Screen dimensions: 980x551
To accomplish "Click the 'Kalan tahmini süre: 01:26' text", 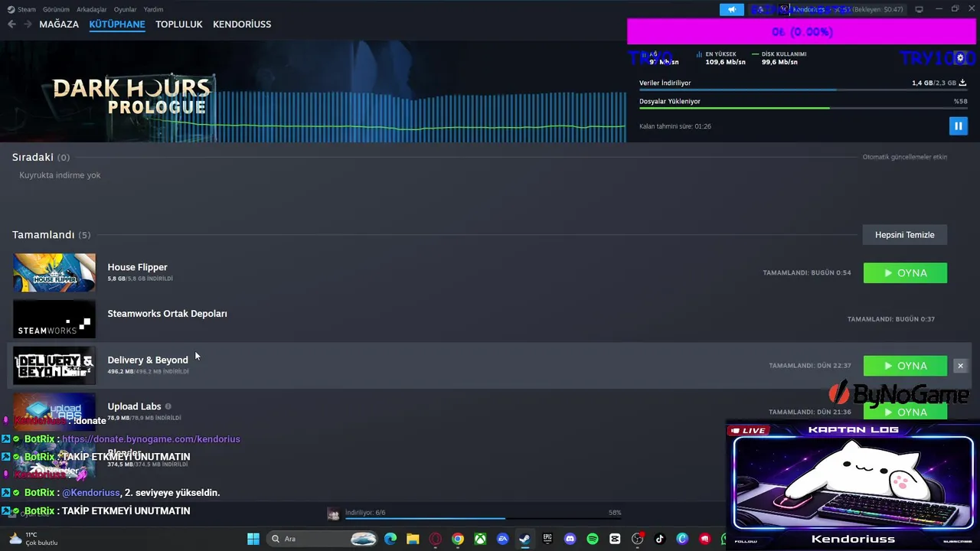I will coord(675,126).
